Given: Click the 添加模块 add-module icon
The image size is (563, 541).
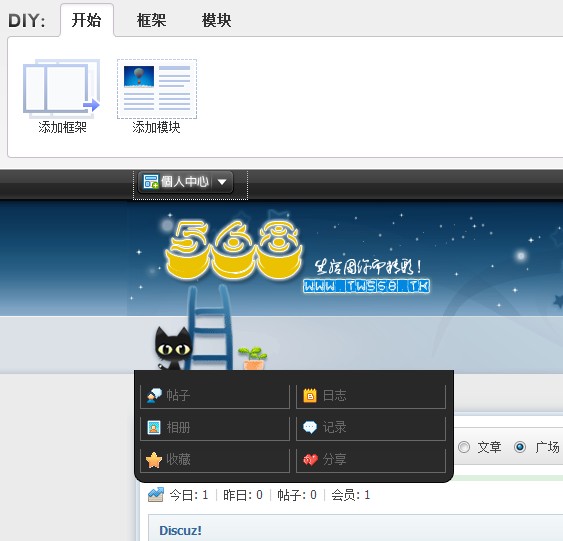Looking at the screenshot, I should (157, 89).
